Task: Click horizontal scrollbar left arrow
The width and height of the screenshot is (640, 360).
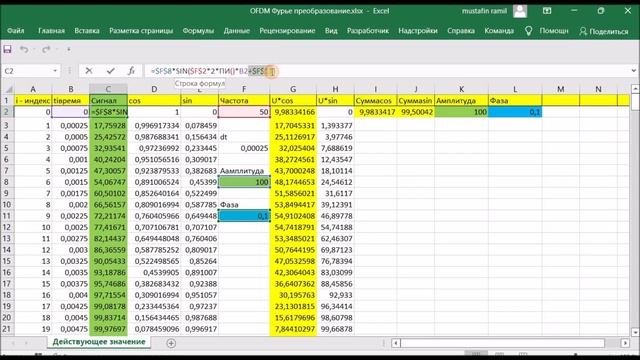Action: click(x=395, y=343)
